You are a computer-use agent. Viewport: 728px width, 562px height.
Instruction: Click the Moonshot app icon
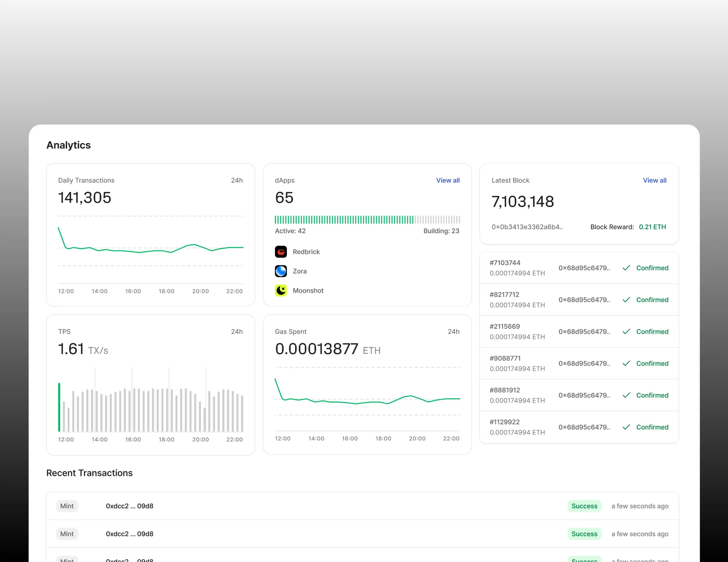[281, 291]
